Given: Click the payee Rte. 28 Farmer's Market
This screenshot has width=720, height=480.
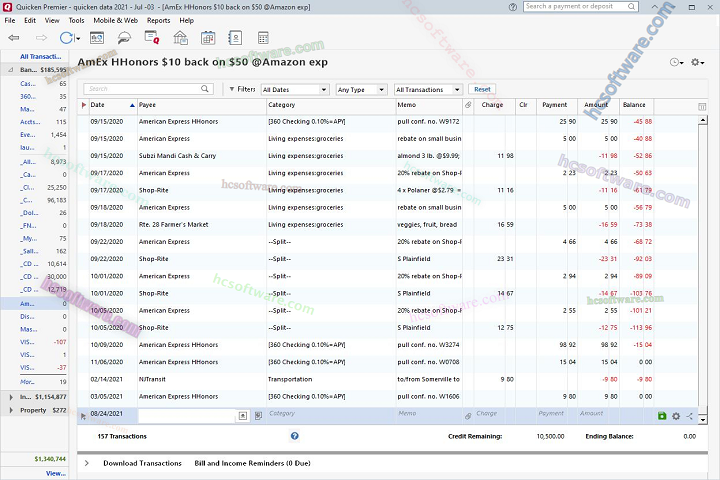Looking at the screenshot, I should [x=174, y=225].
